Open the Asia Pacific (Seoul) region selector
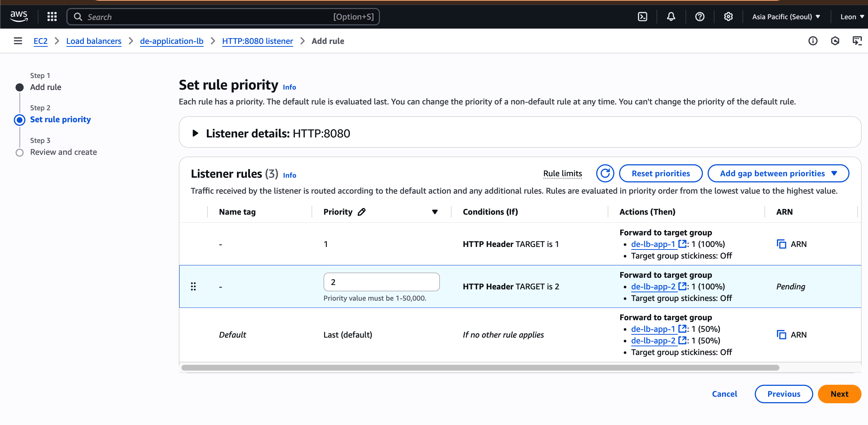This screenshot has height=425, width=868. [786, 17]
